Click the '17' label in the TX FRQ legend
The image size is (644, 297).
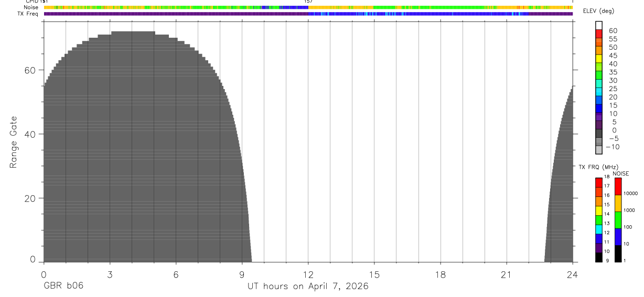click(x=606, y=186)
